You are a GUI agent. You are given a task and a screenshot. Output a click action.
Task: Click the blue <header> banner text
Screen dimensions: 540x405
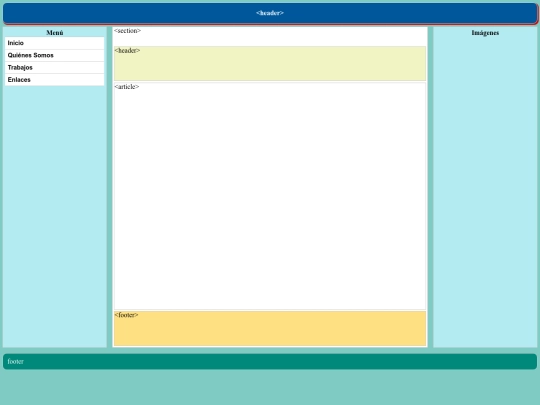270,13
